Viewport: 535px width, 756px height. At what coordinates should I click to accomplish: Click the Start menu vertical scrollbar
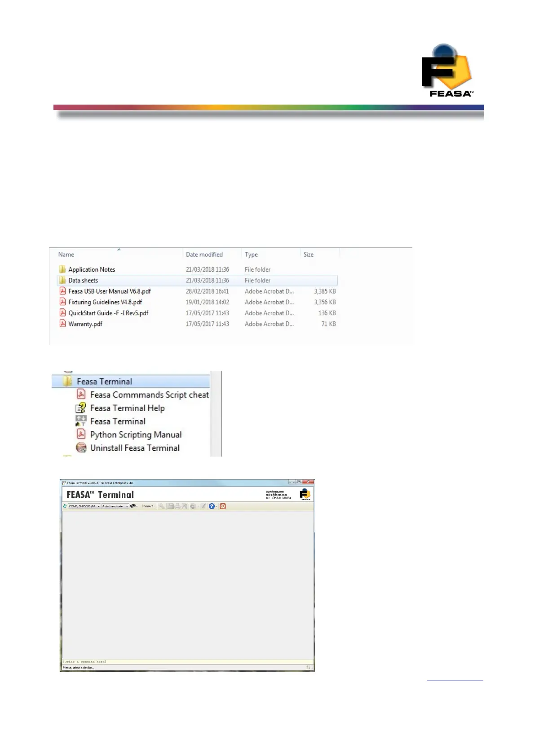pyautogui.click(x=216, y=414)
